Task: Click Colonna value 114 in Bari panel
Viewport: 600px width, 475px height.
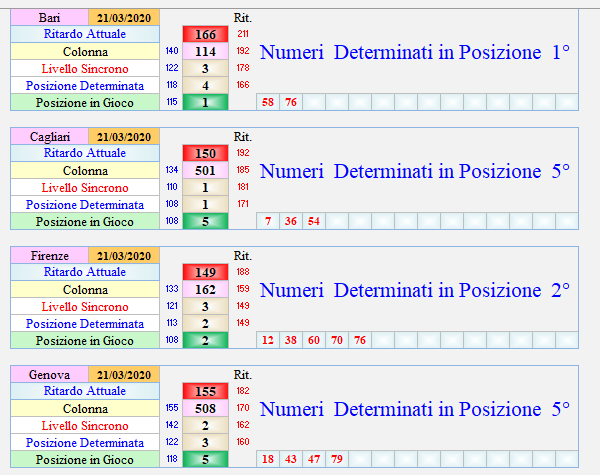Action: point(205,51)
